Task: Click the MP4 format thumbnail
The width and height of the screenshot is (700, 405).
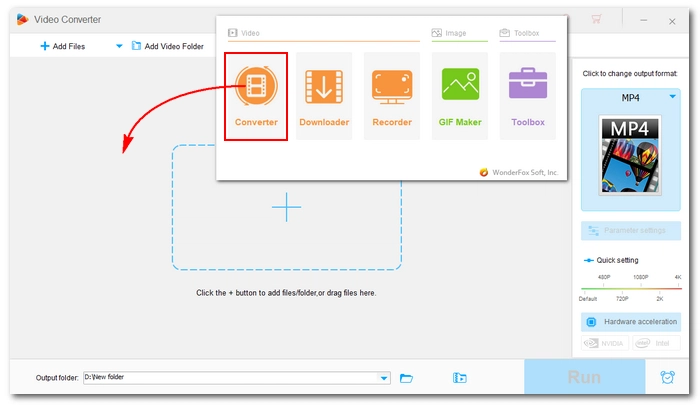Action: pyautogui.click(x=630, y=155)
